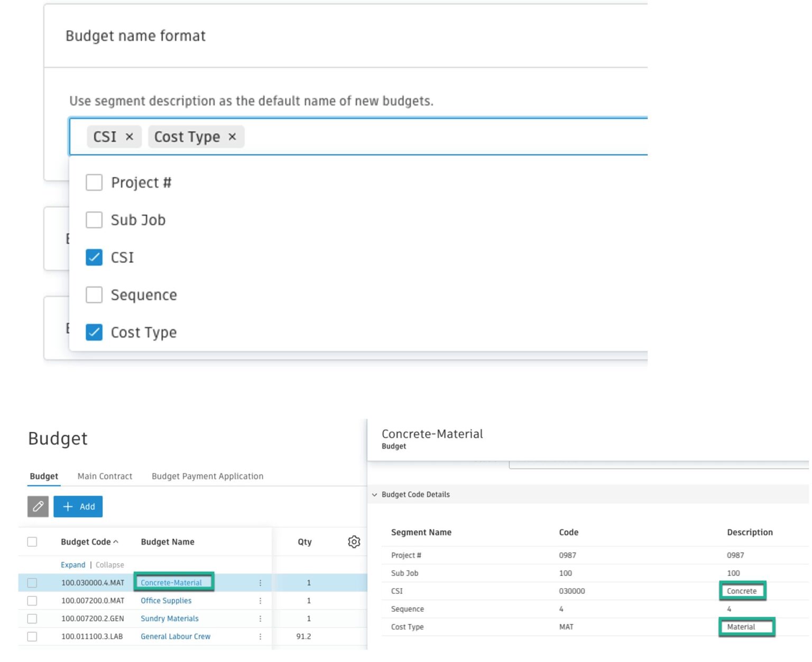Open the Budget Payment Application tab
Screen dimensions: 812x662
(207, 476)
